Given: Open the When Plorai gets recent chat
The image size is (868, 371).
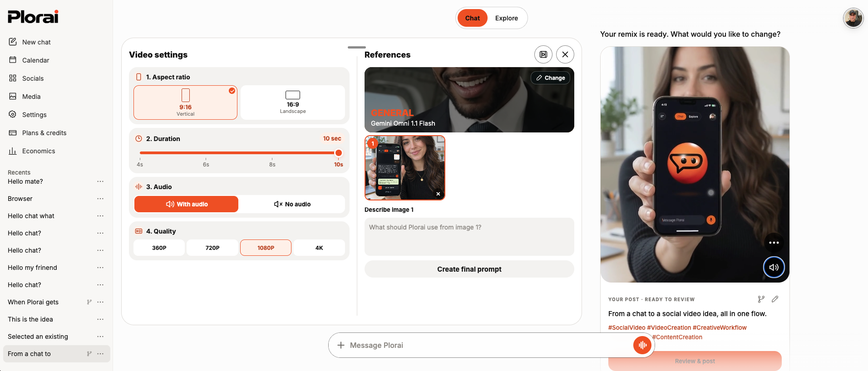Looking at the screenshot, I should pos(33,302).
